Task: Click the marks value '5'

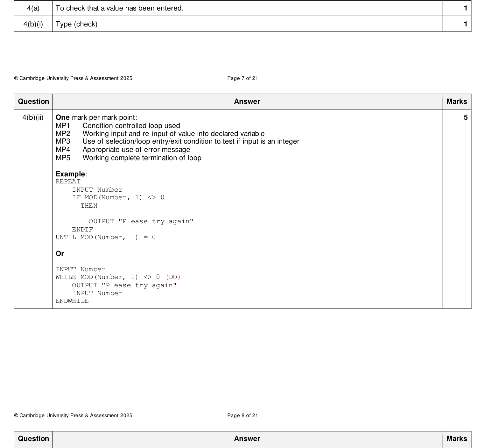Action: pyautogui.click(x=466, y=117)
